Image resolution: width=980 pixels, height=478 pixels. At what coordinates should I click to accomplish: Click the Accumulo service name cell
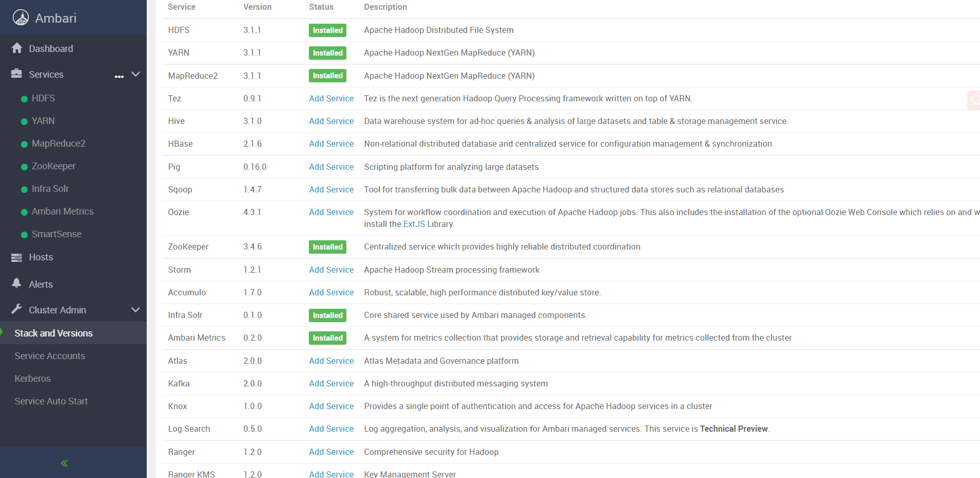click(x=187, y=292)
